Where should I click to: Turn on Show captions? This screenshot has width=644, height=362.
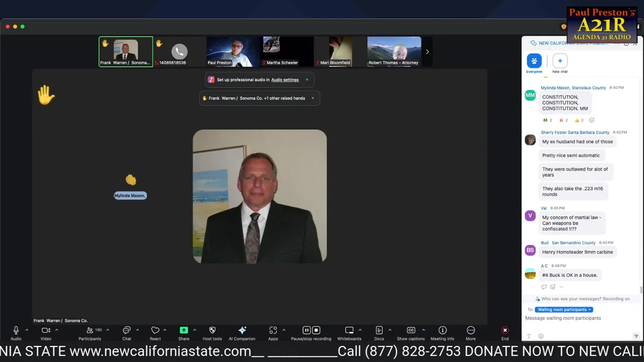411,333
